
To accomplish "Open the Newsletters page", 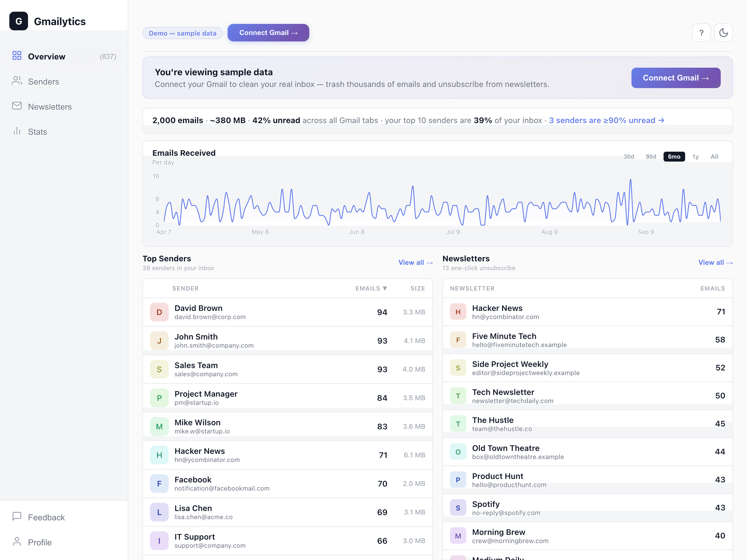I will coord(64,107).
